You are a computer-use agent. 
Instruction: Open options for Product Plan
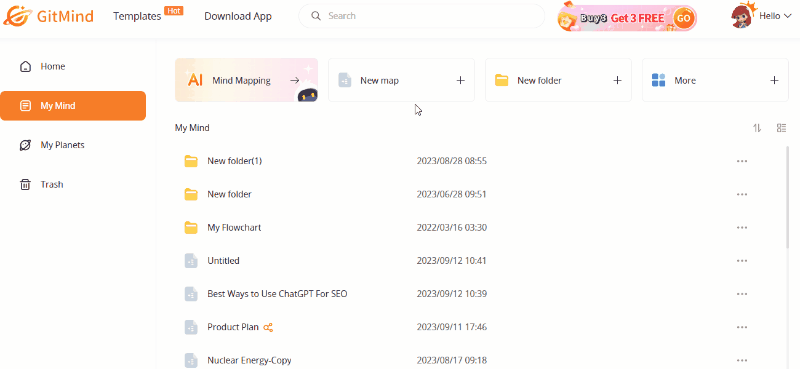[742, 327]
